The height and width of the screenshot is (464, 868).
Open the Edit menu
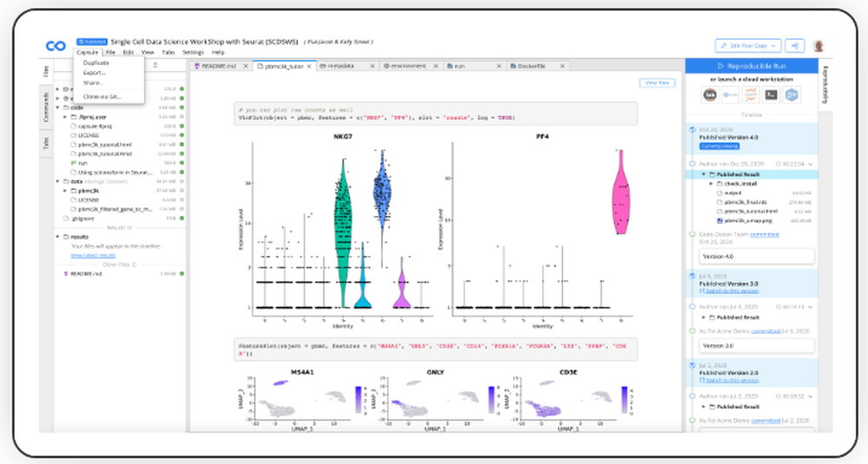pyautogui.click(x=128, y=53)
